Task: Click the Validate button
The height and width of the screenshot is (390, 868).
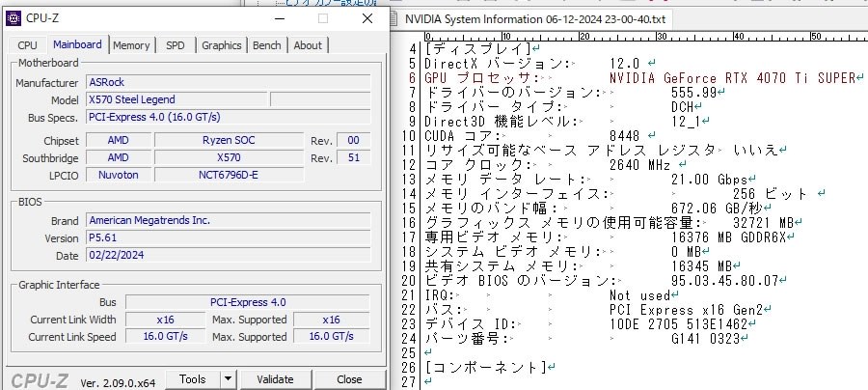Action: (x=275, y=379)
